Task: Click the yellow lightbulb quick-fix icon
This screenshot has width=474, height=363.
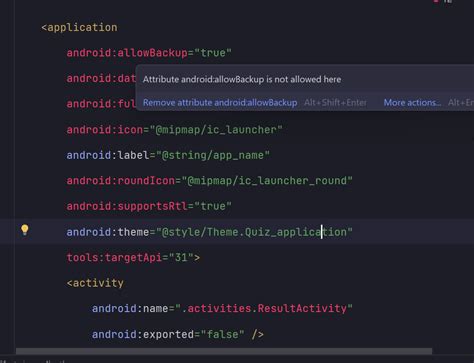Action: (x=25, y=230)
